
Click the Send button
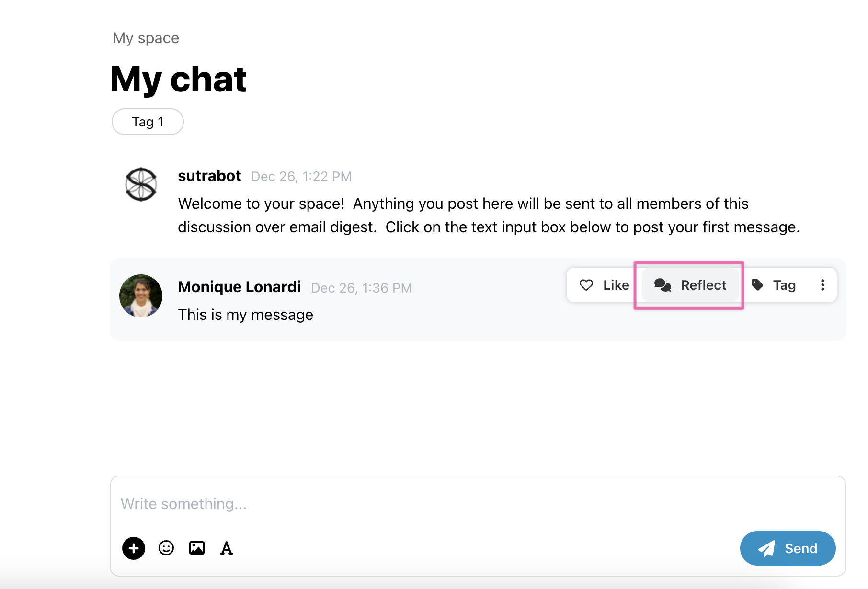788,548
